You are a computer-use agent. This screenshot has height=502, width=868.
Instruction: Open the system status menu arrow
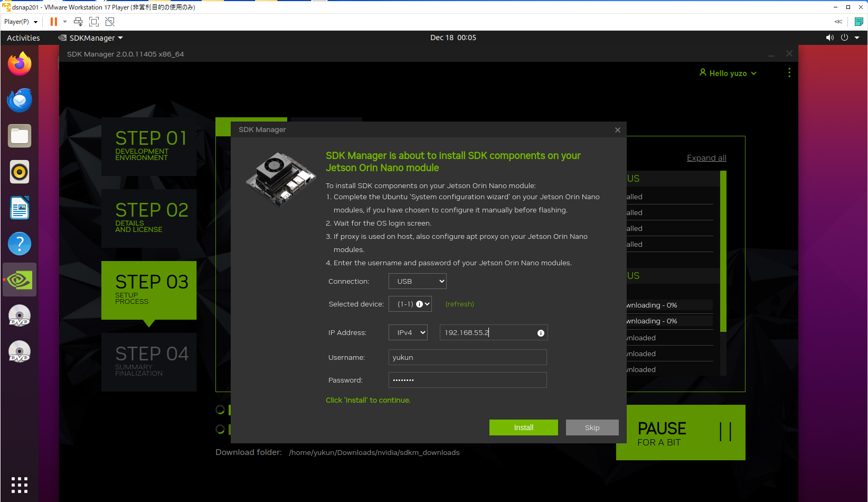click(857, 38)
